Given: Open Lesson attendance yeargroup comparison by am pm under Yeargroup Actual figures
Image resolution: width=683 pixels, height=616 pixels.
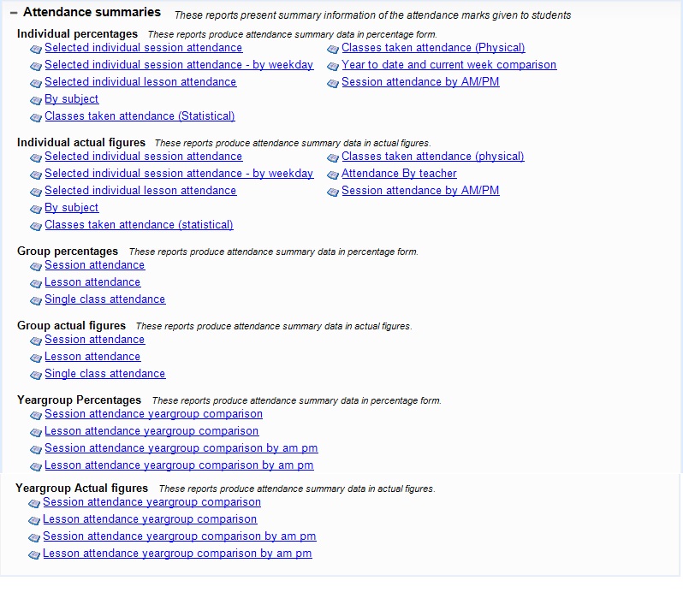Looking at the screenshot, I should [177, 554].
